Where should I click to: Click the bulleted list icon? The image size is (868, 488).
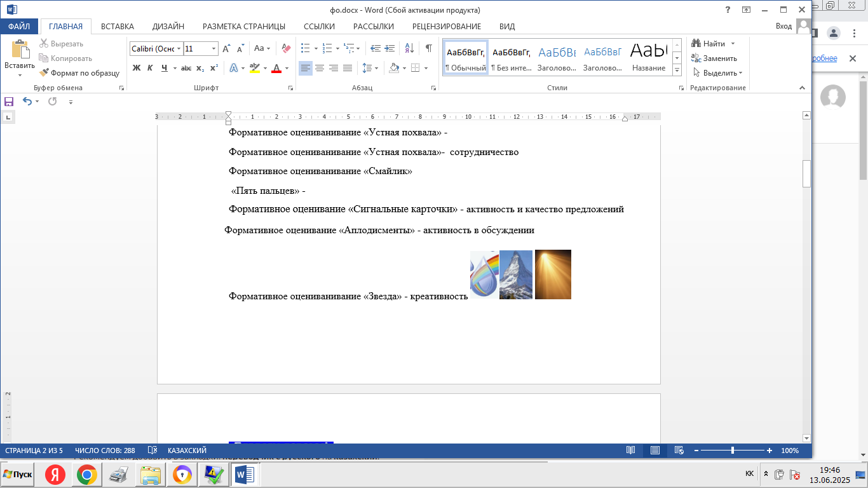click(x=305, y=48)
